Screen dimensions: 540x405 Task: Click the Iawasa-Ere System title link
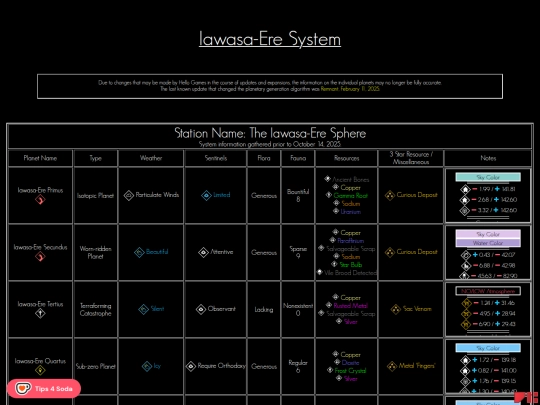270,39
